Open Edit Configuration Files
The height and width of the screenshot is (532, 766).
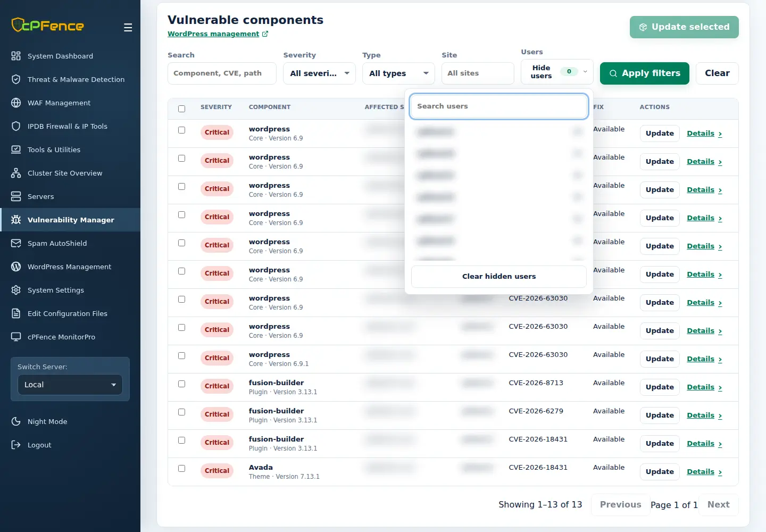(70, 313)
